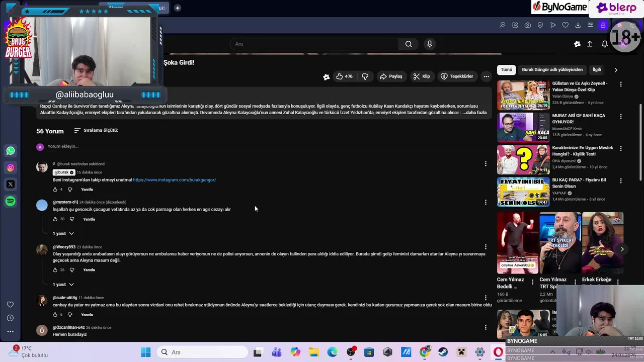Open the Opera privacy shield icon

click(540, 25)
